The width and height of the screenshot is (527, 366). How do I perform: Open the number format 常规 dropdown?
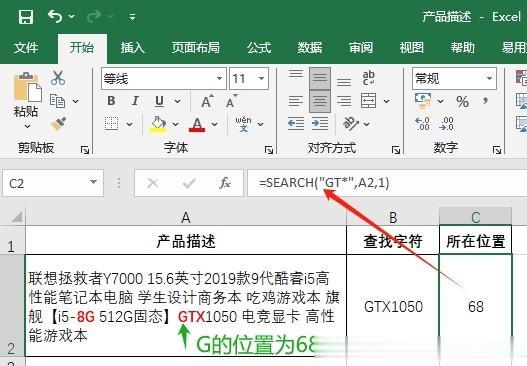489,79
